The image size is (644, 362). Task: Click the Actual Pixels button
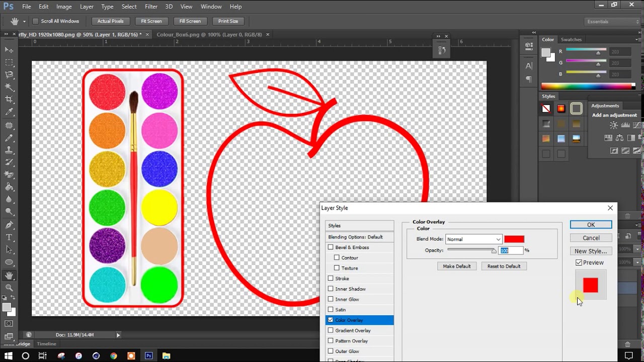[111, 21]
